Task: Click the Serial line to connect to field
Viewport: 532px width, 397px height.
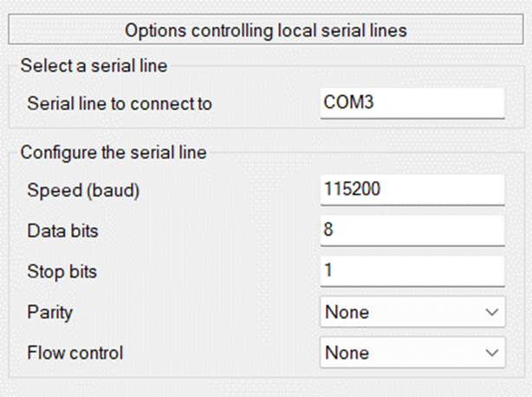Action: pos(412,103)
